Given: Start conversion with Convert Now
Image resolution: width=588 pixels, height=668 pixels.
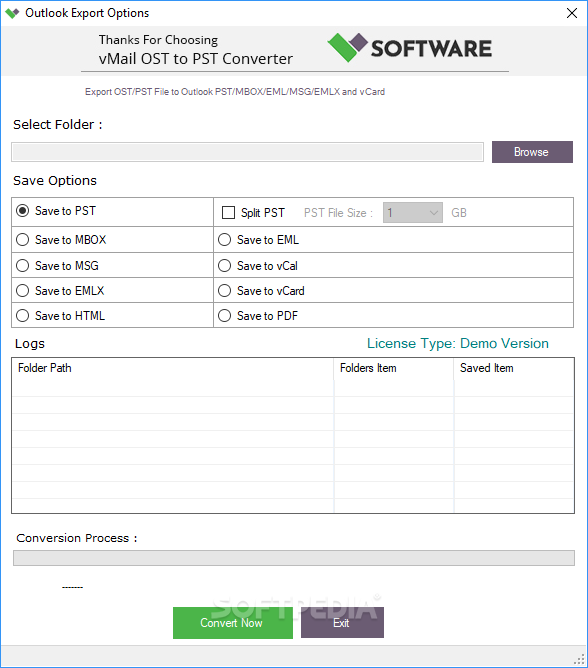Looking at the screenshot, I should coord(233,623).
